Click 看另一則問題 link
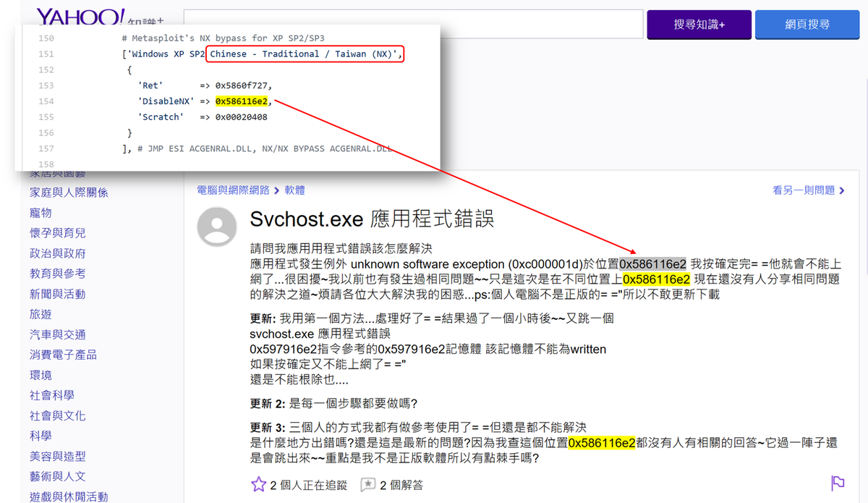 tap(804, 190)
